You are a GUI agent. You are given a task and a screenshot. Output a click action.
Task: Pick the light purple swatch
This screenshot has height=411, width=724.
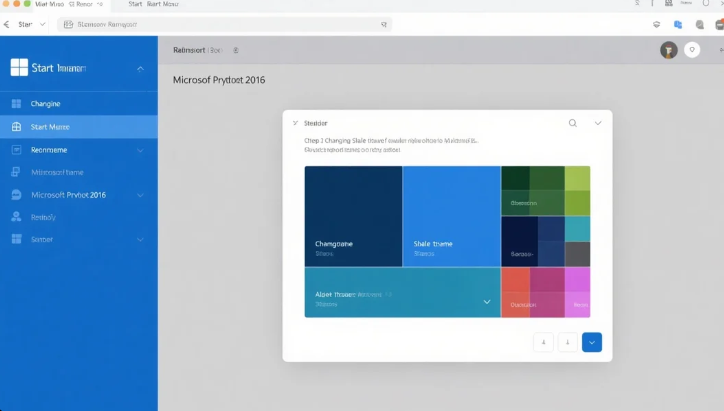tap(577, 292)
